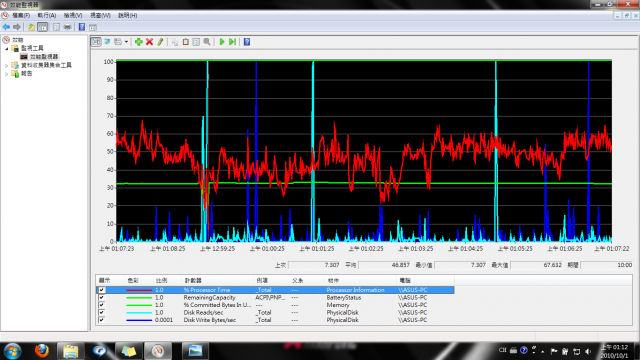Expand the Data Collector Sets tree node
The height and width of the screenshot is (360, 640).
(7, 65)
